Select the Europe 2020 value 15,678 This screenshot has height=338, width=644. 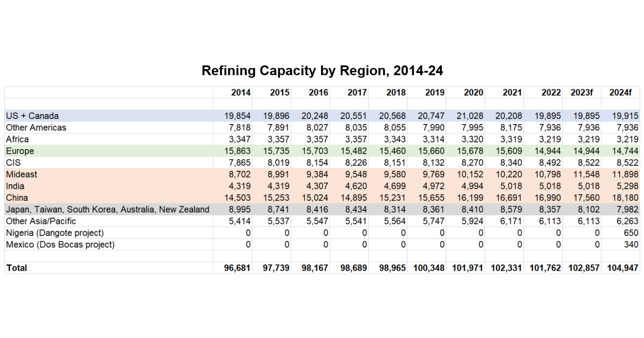coord(471,151)
